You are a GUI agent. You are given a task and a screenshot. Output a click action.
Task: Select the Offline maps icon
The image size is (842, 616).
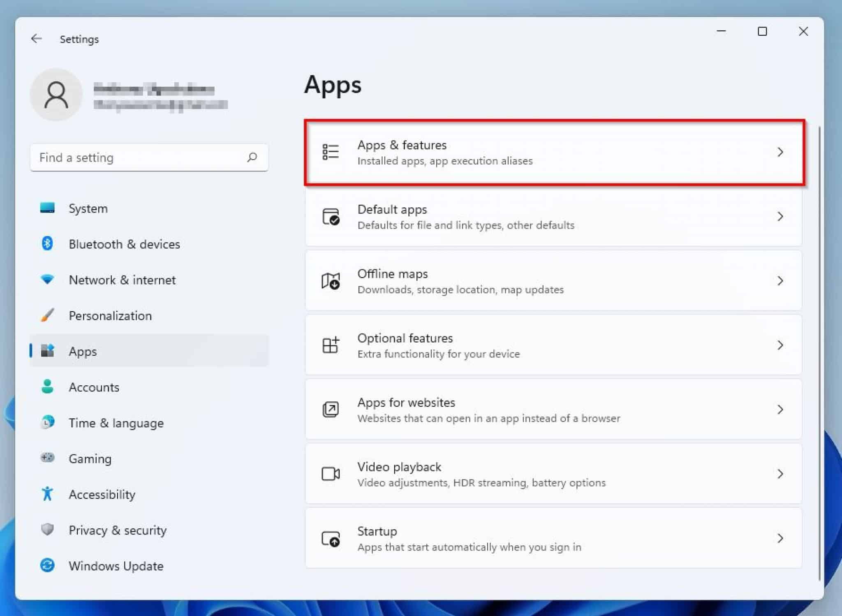pos(330,281)
